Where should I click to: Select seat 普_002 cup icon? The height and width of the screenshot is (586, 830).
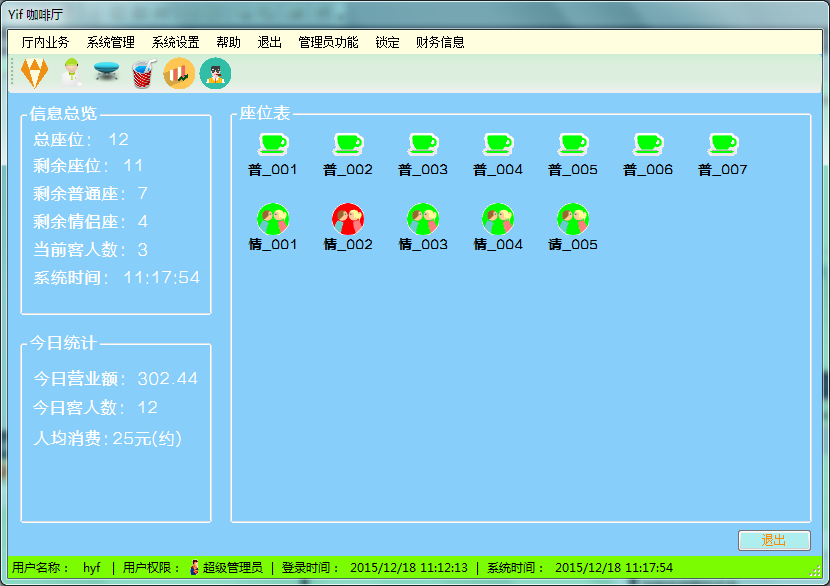[348, 143]
